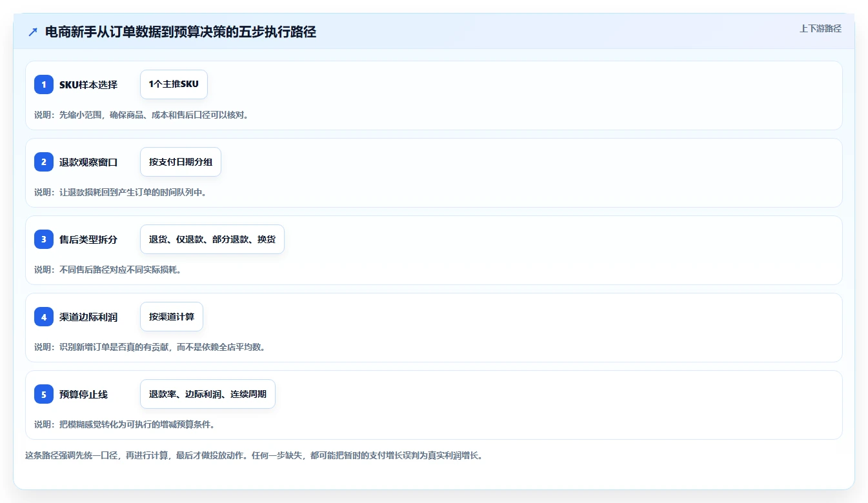Screen dimensions: 868x503
Task: Click the step 5 number badge
Action: click(44, 394)
